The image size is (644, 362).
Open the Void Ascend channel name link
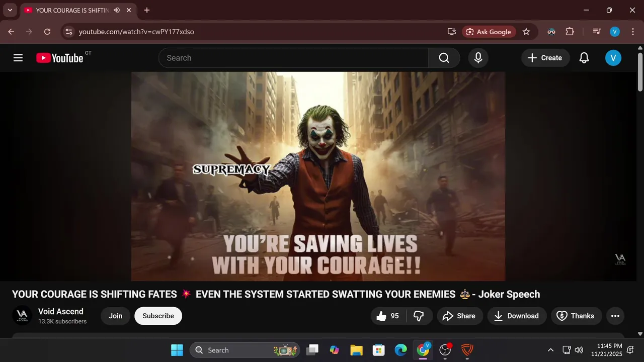[x=61, y=311]
